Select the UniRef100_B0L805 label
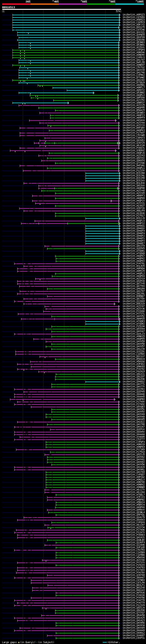 click(x=133, y=266)
